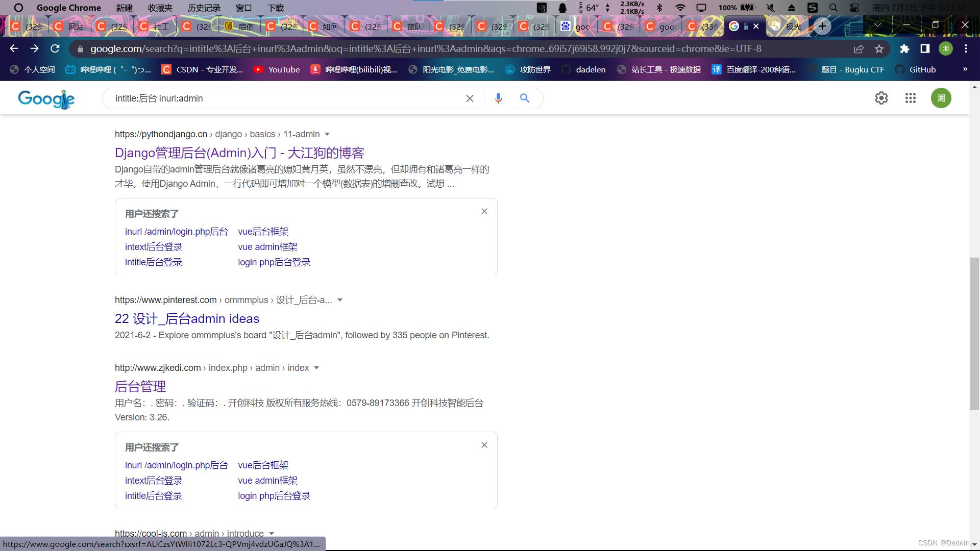Toggle Chrome side panel icon
This screenshot has width=980, height=551.
(x=925, y=49)
